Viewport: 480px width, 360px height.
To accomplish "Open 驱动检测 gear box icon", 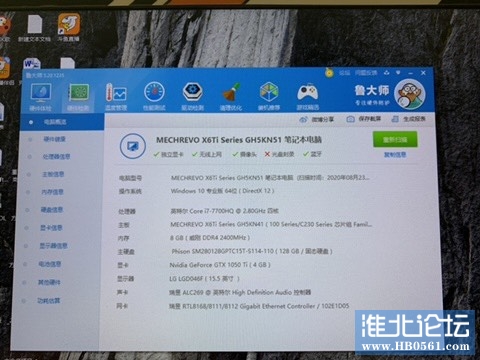I will (193, 92).
